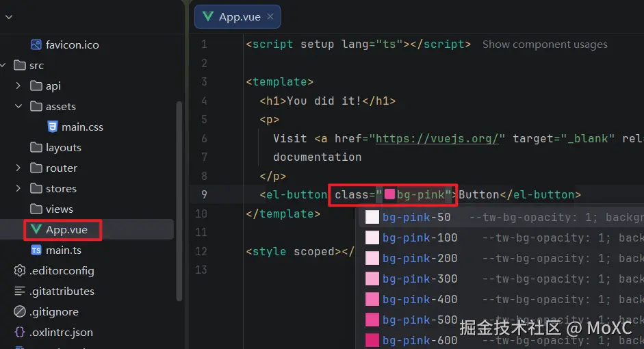The height and width of the screenshot is (349, 644).
Task: Follow the https://vuejs.org/ link in code
Action: [x=437, y=138]
